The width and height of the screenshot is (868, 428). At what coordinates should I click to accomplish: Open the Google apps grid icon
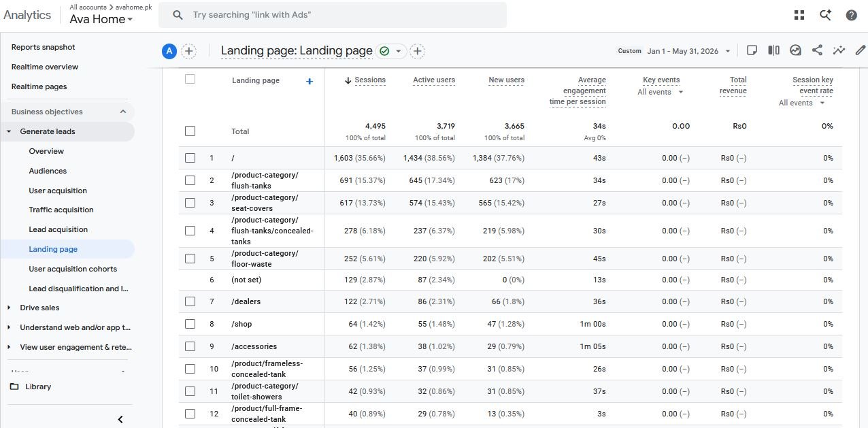pos(799,15)
